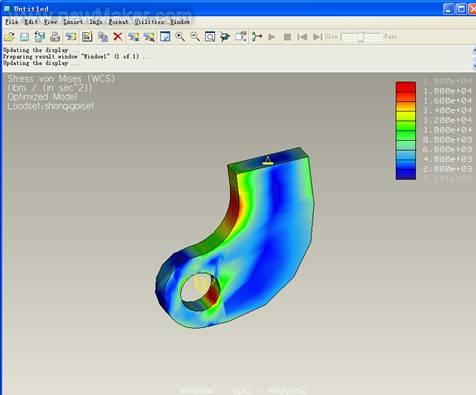The image size is (476, 395).
Task: Step animation back one frame
Action: [x=302, y=37]
